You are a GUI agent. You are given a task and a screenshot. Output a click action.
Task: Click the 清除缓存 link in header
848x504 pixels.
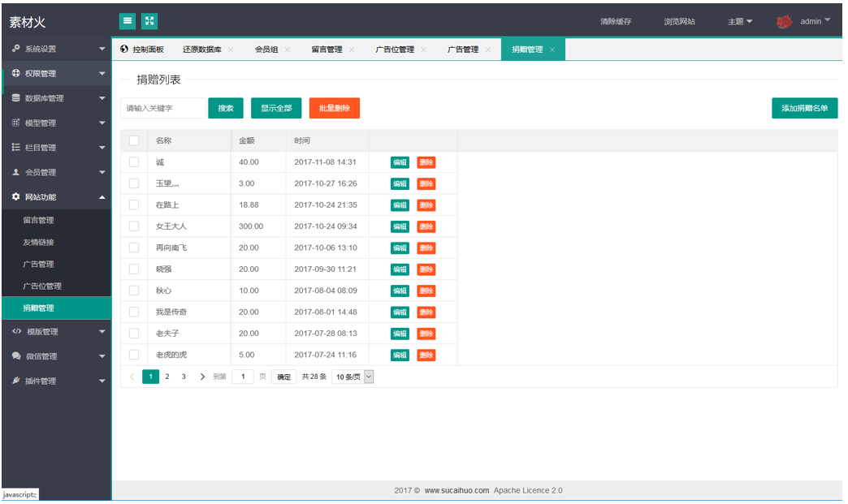click(616, 22)
